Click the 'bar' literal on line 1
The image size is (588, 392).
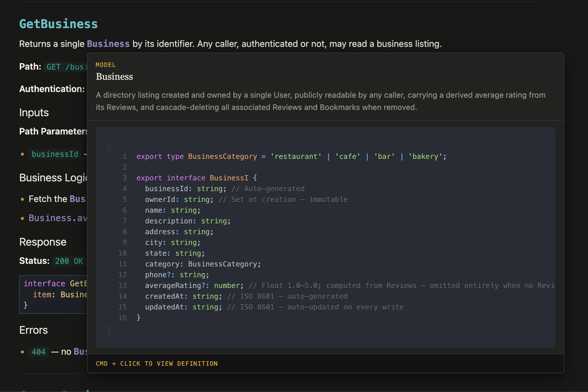point(384,157)
